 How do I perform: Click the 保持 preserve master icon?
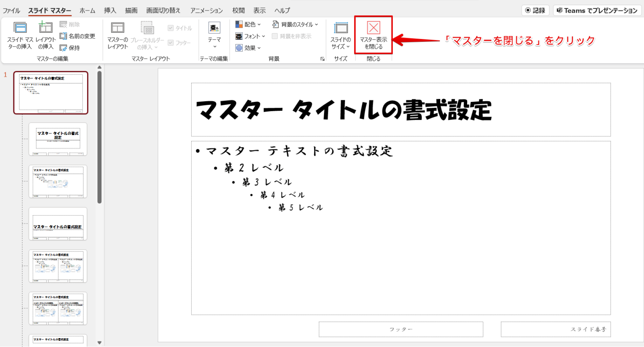click(63, 48)
